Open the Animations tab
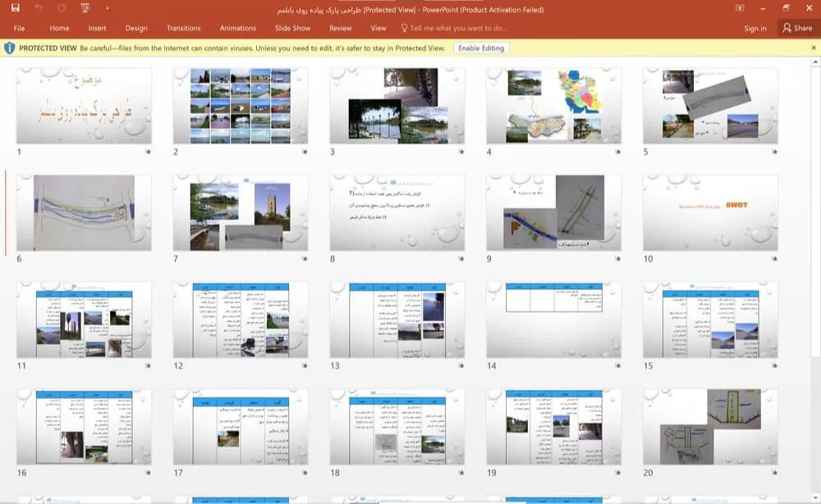 [238, 28]
